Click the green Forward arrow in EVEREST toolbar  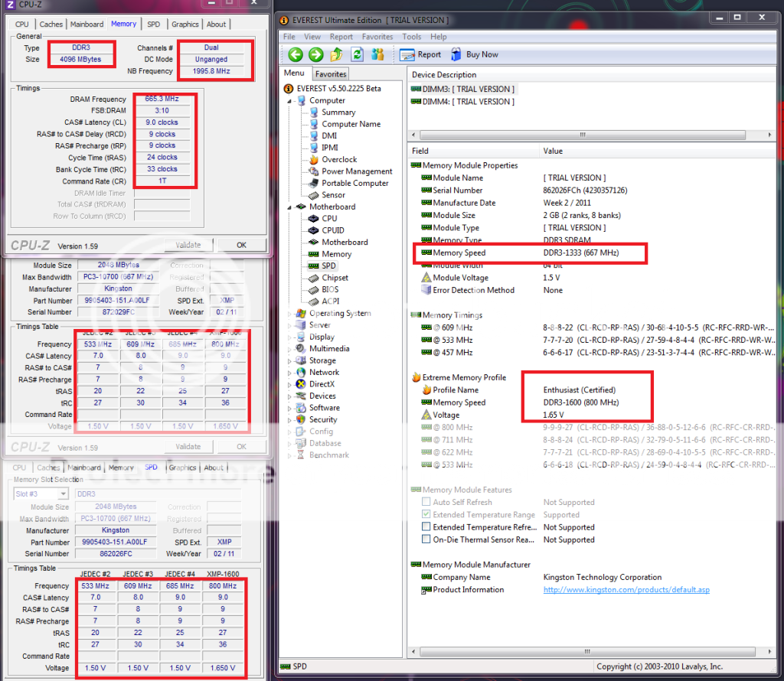(x=315, y=54)
